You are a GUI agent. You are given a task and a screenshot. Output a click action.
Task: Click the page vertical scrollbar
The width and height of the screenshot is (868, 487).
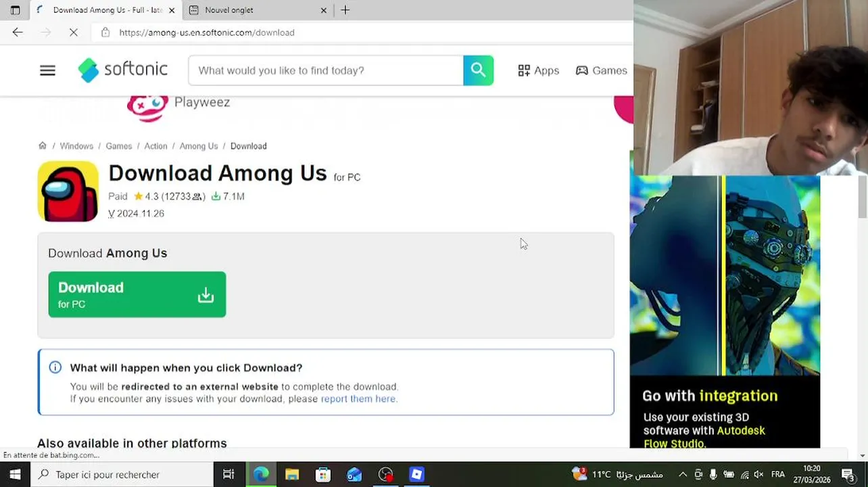(862, 197)
